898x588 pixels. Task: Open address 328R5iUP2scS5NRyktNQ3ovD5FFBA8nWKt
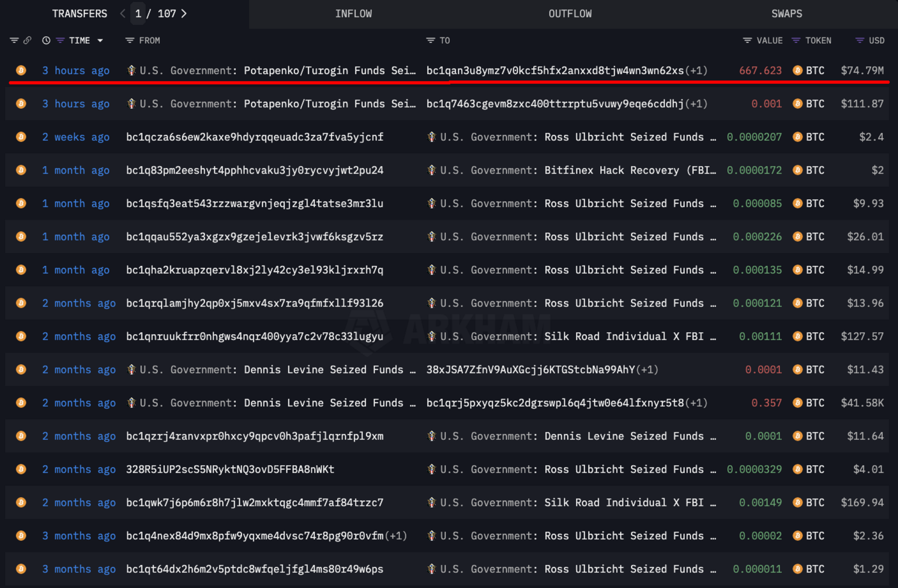coord(230,469)
